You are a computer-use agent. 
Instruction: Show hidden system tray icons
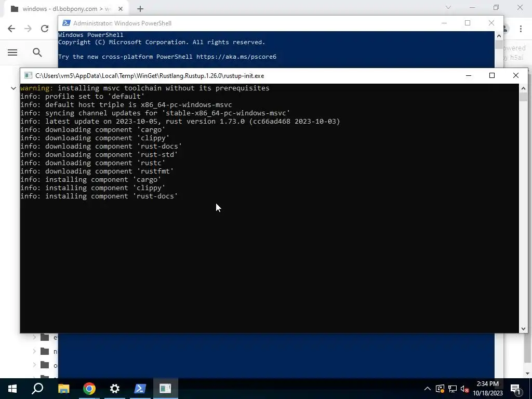(427, 389)
